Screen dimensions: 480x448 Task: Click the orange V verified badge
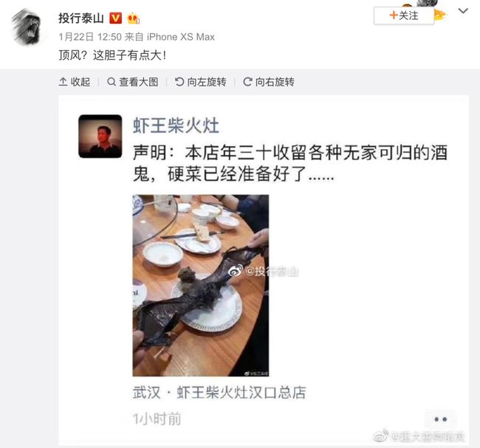pos(116,18)
